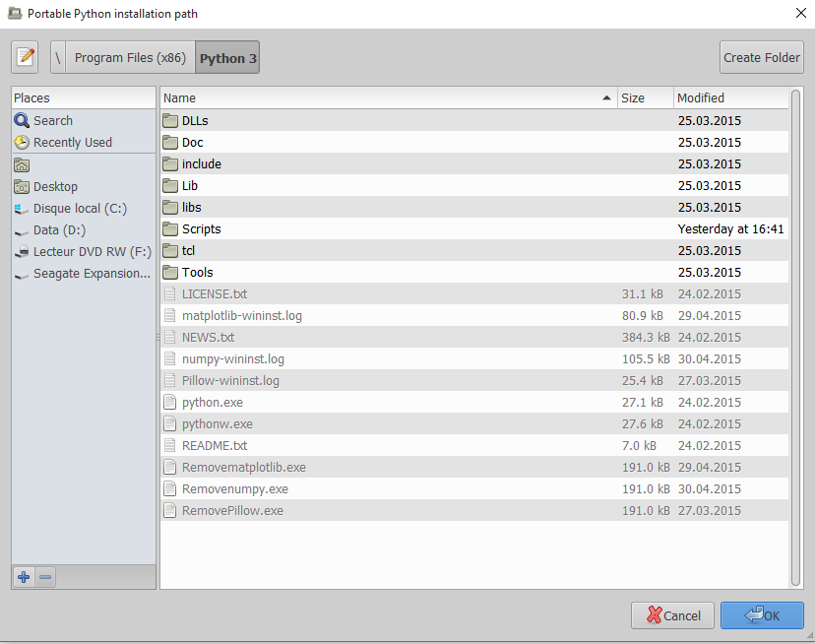Select the Lecteur DVD RW (F:) label
The height and width of the screenshot is (644, 815).
[93, 252]
